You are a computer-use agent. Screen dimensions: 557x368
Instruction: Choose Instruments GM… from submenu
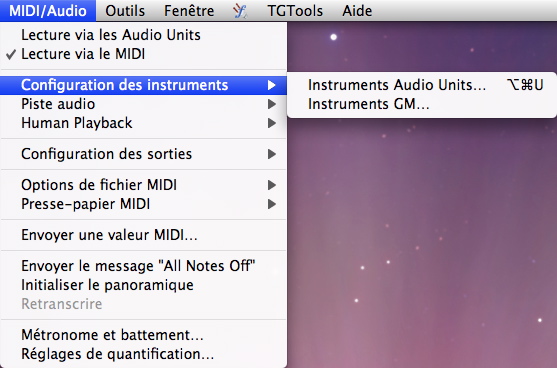422,104
